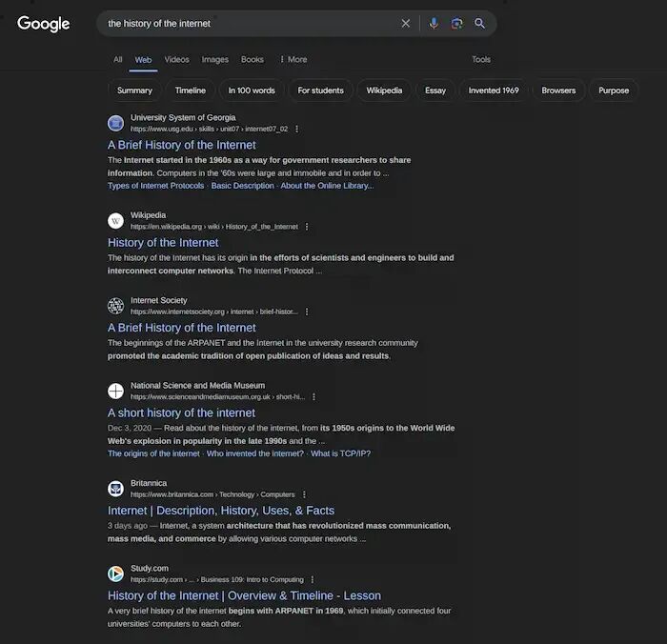Open 'Basic Description' sitelink
Image resolution: width=667 pixels, height=644 pixels.
242,186
